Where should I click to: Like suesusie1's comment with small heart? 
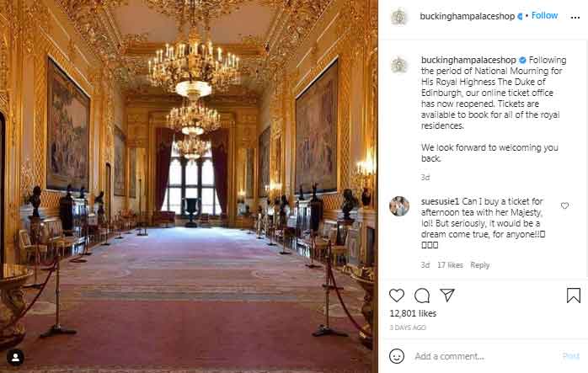(x=564, y=205)
